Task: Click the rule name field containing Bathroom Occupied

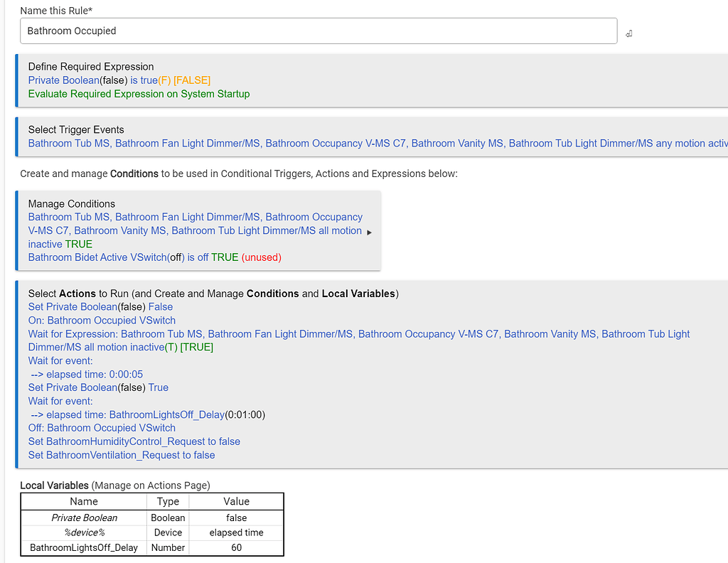Action: pos(318,31)
